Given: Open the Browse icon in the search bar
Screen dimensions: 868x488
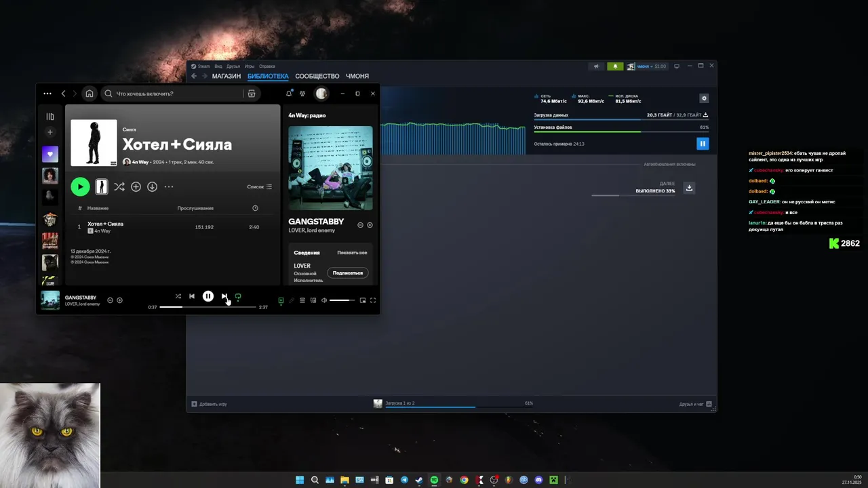Looking at the screenshot, I should (252, 94).
